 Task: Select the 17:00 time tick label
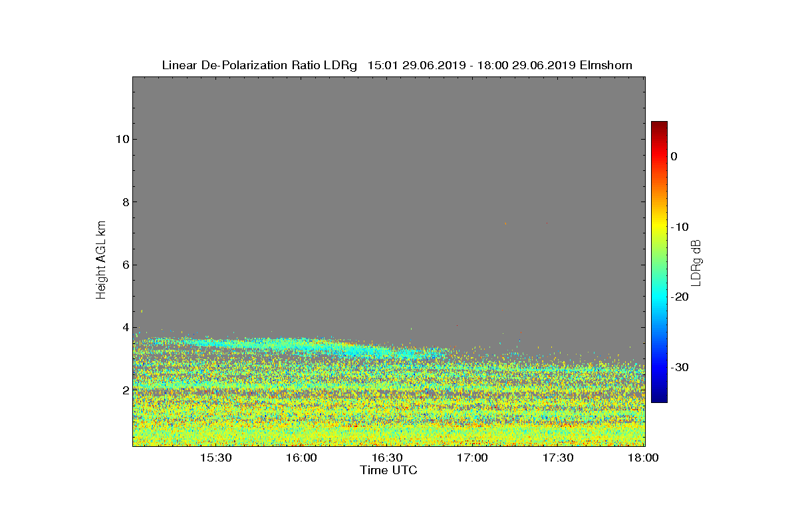[472, 458]
